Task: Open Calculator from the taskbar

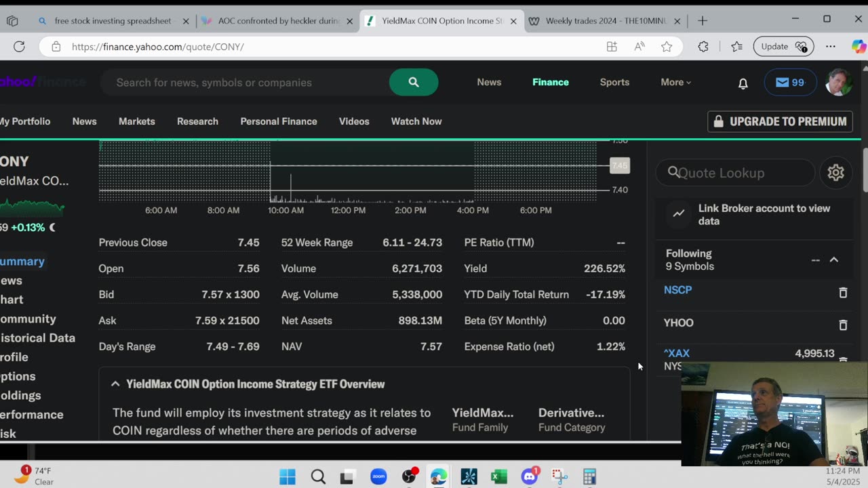Action: 589,476
